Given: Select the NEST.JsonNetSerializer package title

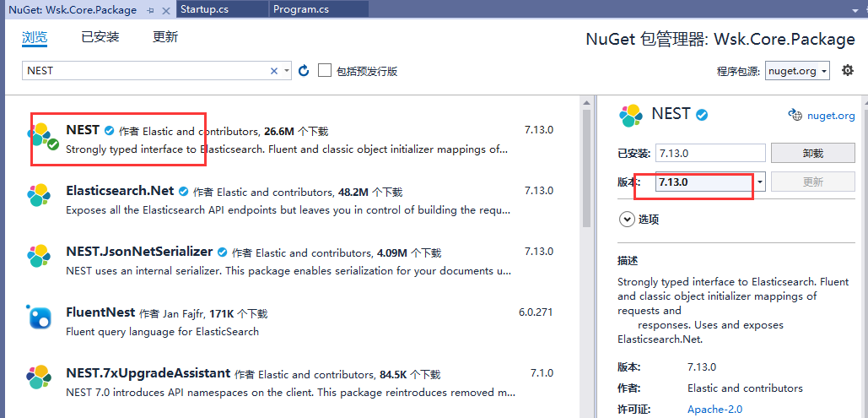Looking at the screenshot, I should coord(139,251).
